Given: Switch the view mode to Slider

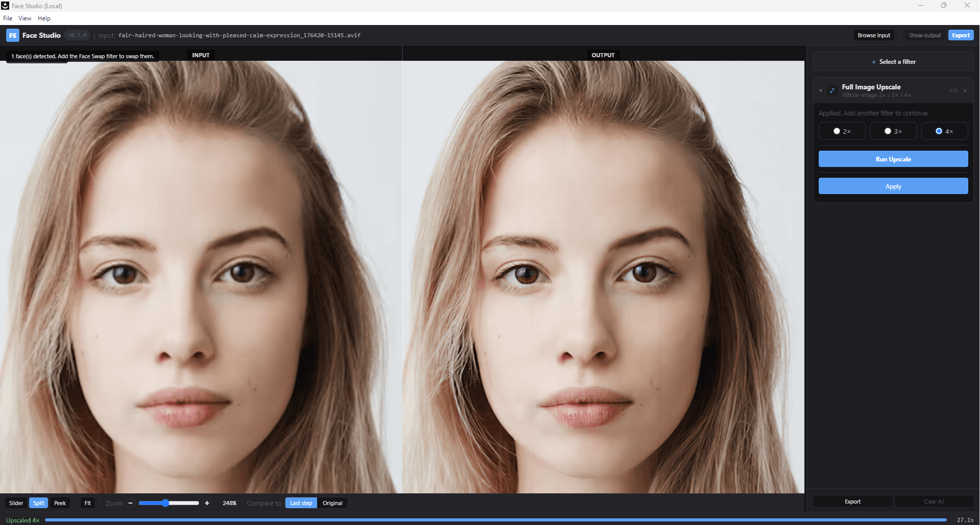Looking at the screenshot, I should click(16, 503).
